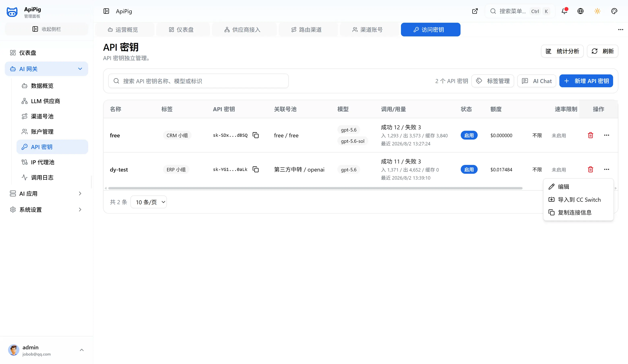
Task: Expand the AI 应用 sidebar section
Action: tap(46, 193)
